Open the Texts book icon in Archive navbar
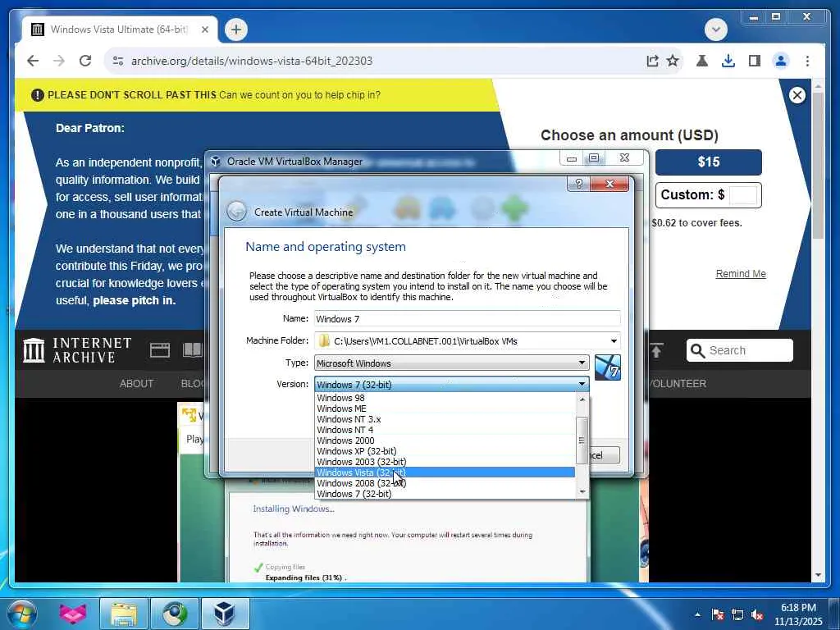 [192, 350]
